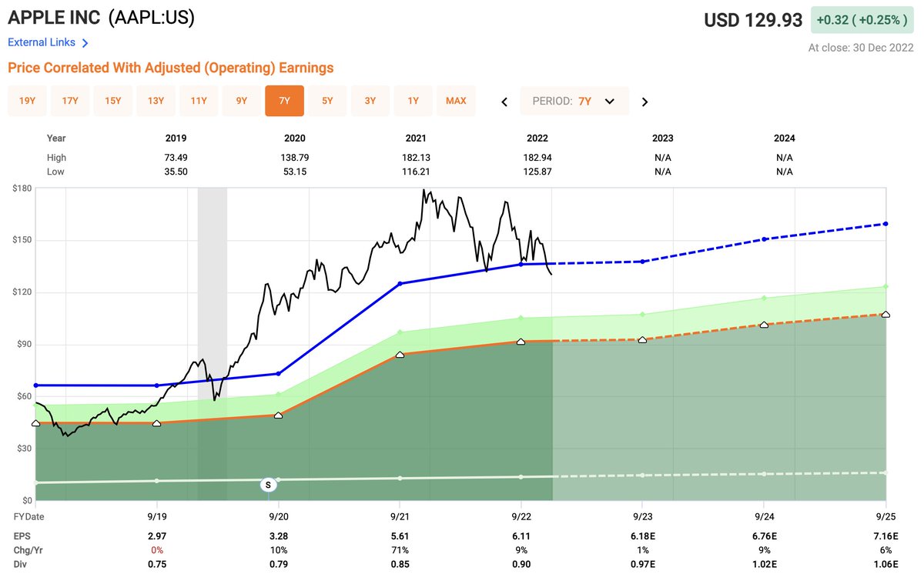Click the previous period left chevron icon
The height and width of the screenshot is (574, 924).
pos(504,101)
